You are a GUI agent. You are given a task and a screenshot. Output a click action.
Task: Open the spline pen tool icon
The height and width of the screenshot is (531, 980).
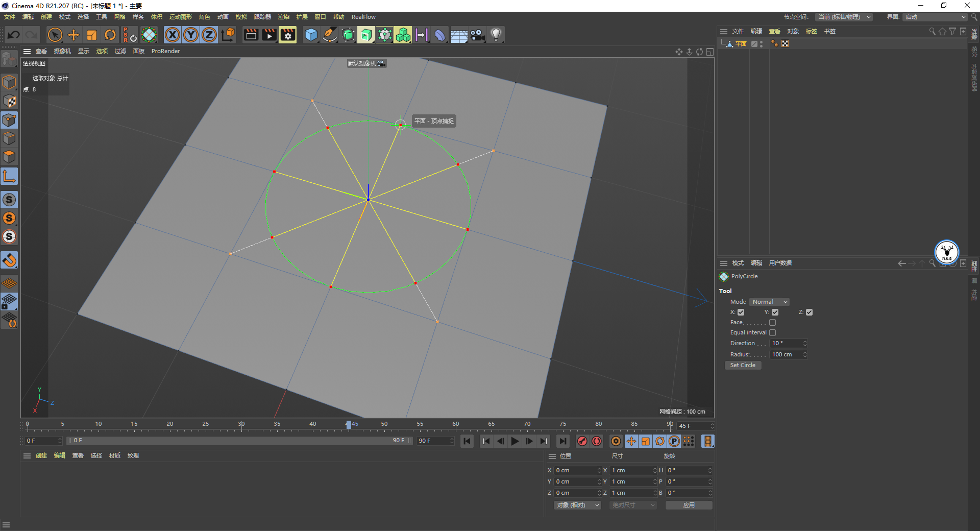pyautogui.click(x=330, y=35)
